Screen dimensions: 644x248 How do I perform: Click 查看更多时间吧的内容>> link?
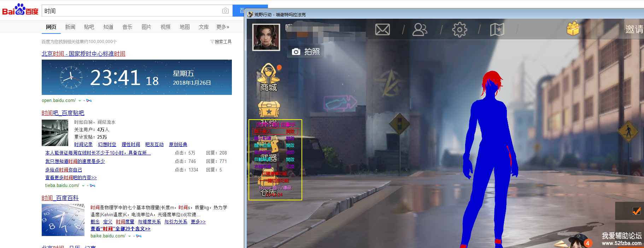pyautogui.click(x=71, y=177)
